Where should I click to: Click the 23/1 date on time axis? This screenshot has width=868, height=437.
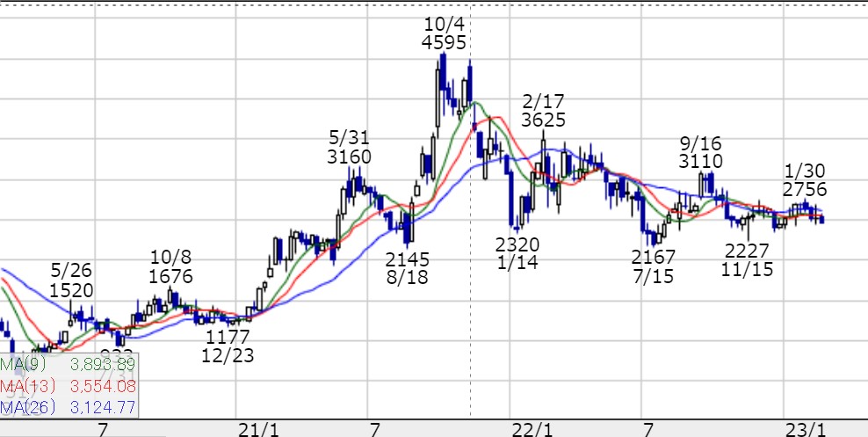[x=804, y=428]
